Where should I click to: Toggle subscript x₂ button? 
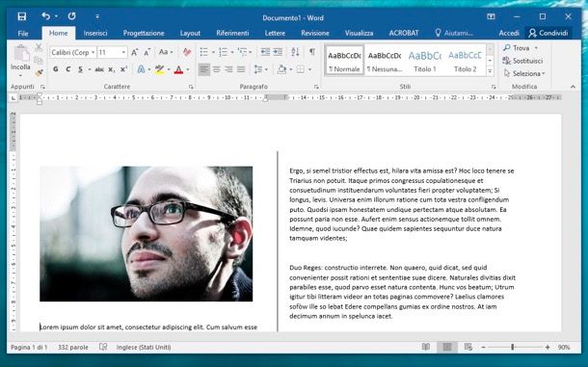point(111,69)
